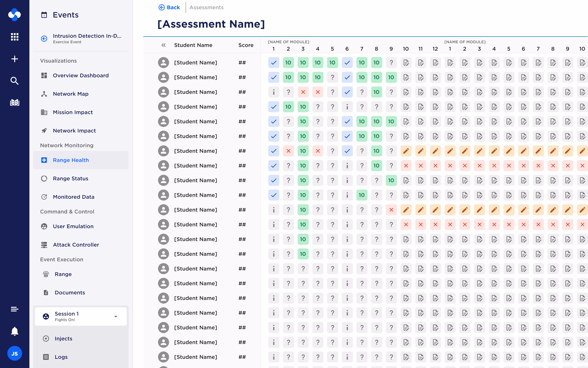Click the Back link
Image resolution: width=588 pixels, height=368 pixels.
coord(169,7)
